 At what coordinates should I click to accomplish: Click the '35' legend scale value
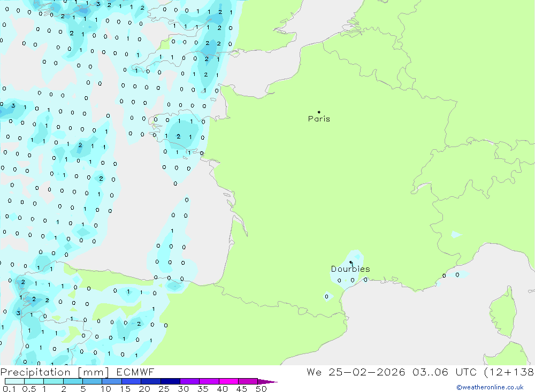pos(203,389)
